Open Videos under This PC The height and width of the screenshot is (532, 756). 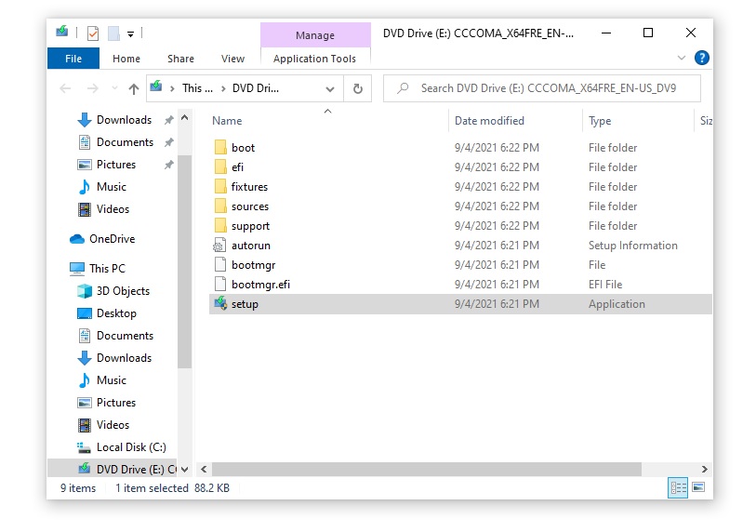click(103, 425)
